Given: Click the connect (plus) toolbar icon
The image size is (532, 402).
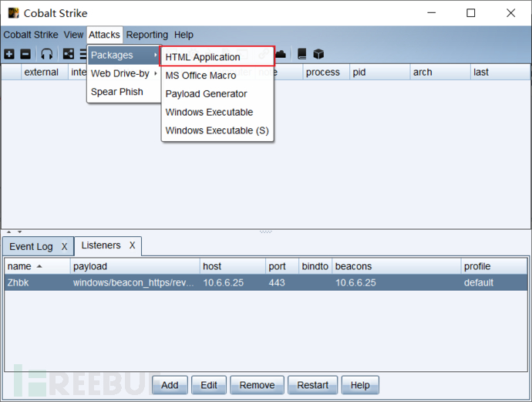Looking at the screenshot, I should point(9,54).
